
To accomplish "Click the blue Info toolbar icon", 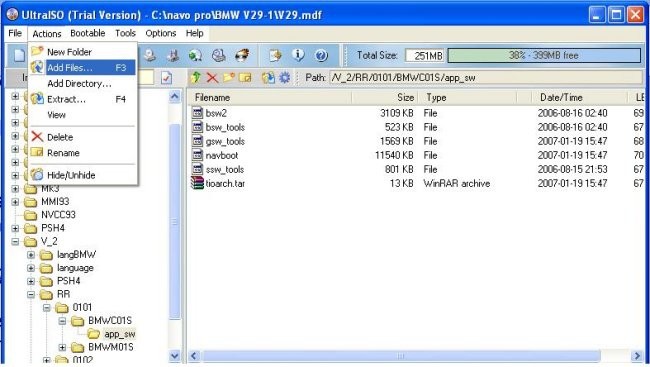I will [298, 55].
